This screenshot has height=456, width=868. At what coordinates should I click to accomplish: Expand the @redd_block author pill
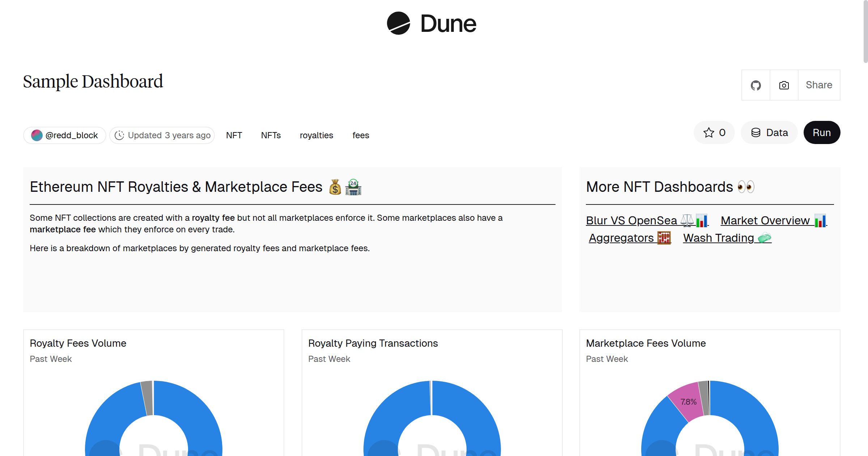pos(65,135)
